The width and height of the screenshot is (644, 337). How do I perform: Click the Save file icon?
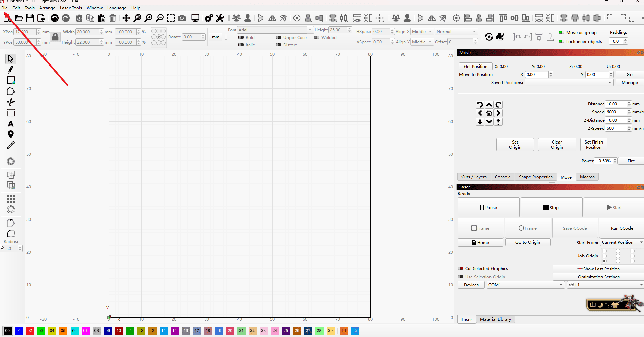[x=30, y=18]
